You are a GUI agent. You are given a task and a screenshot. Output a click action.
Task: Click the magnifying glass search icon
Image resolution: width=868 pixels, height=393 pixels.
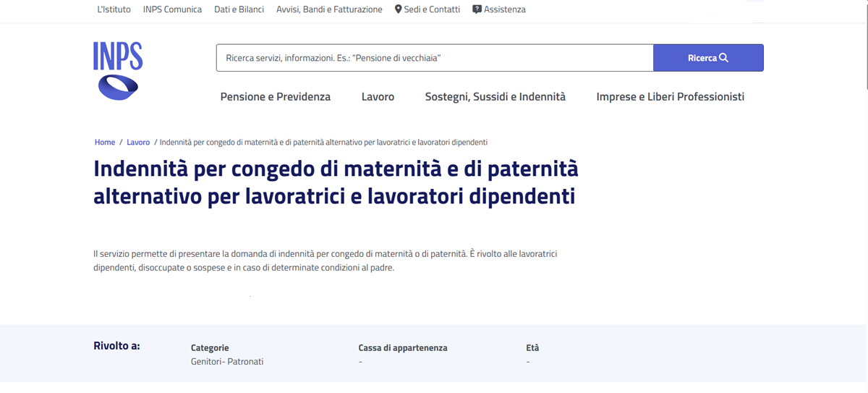[x=723, y=58]
